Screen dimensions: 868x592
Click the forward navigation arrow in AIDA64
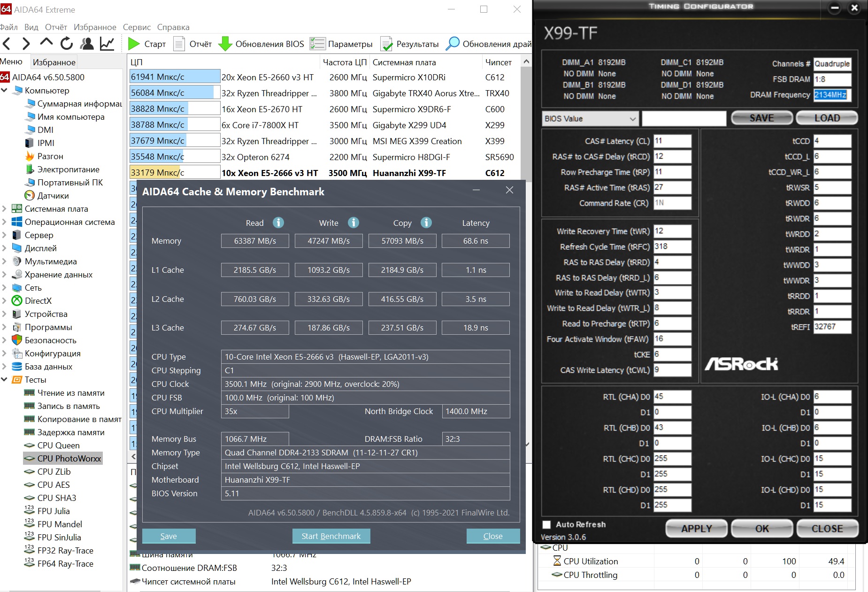click(26, 44)
